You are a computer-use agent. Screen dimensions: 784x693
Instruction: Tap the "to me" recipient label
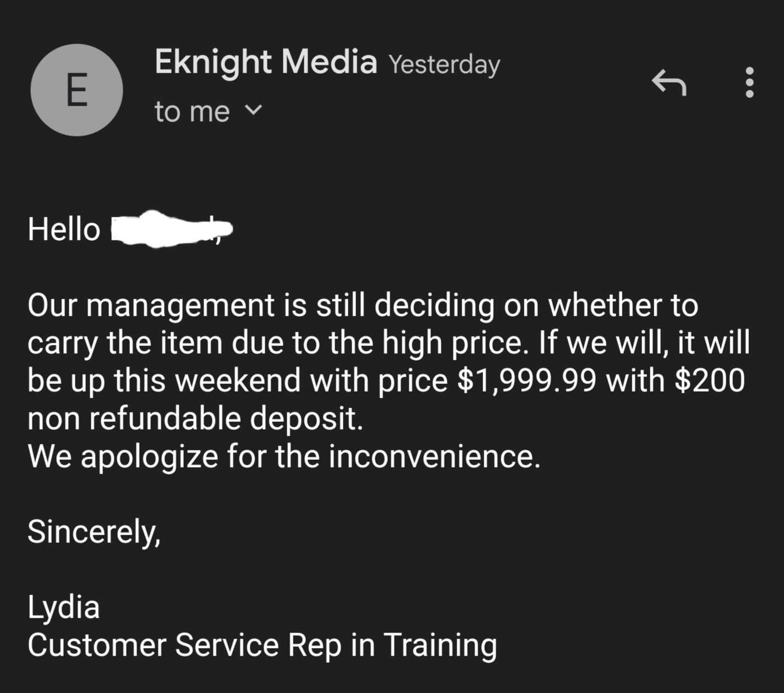coord(192,112)
